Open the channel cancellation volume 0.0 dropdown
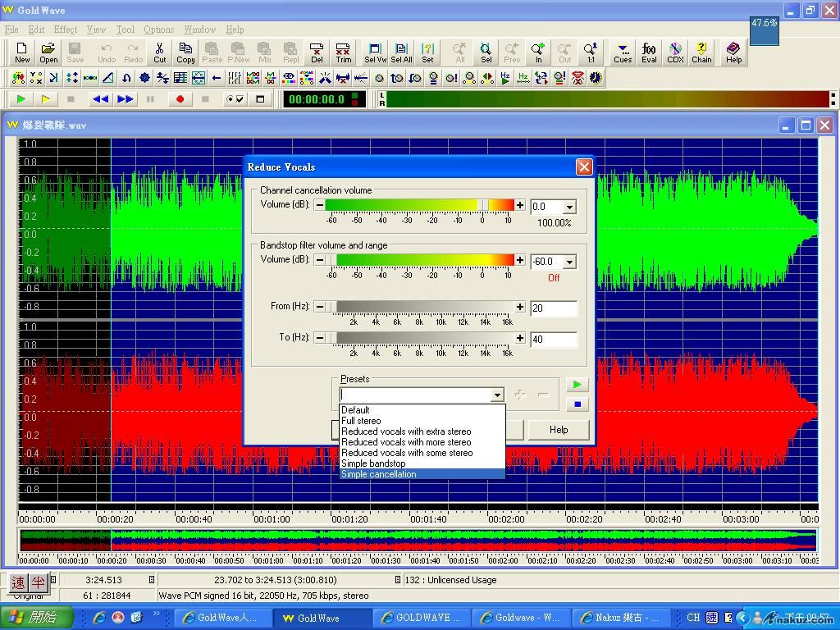The width and height of the screenshot is (840, 630). point(569,207)
